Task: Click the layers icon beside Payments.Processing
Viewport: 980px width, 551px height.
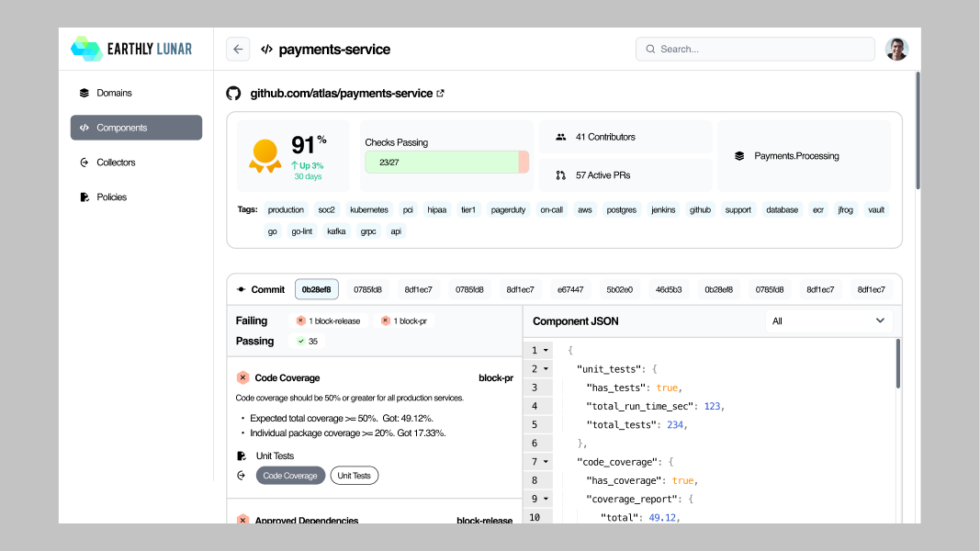Action: click(x=739, y=156)
